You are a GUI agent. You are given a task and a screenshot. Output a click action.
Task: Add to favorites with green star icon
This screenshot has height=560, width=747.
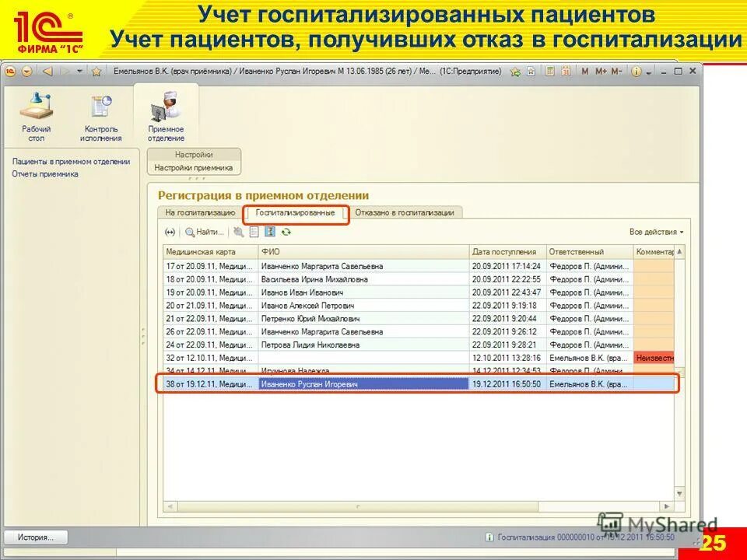(x=515, y=72)
